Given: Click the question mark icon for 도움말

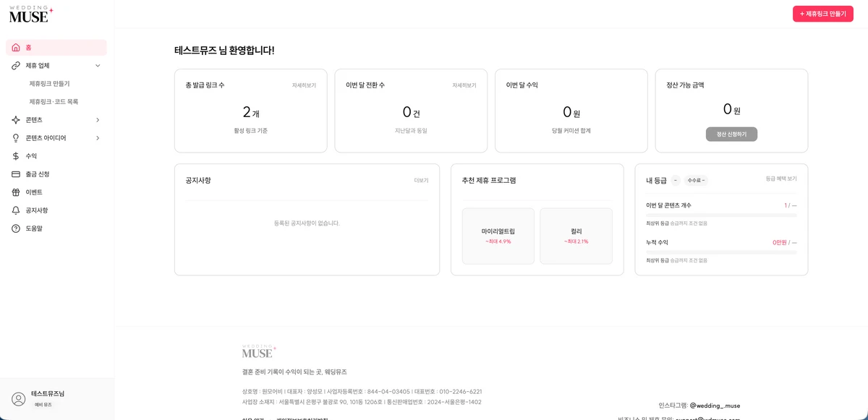Looking at the screenshot, I should (x=16, y=228).
